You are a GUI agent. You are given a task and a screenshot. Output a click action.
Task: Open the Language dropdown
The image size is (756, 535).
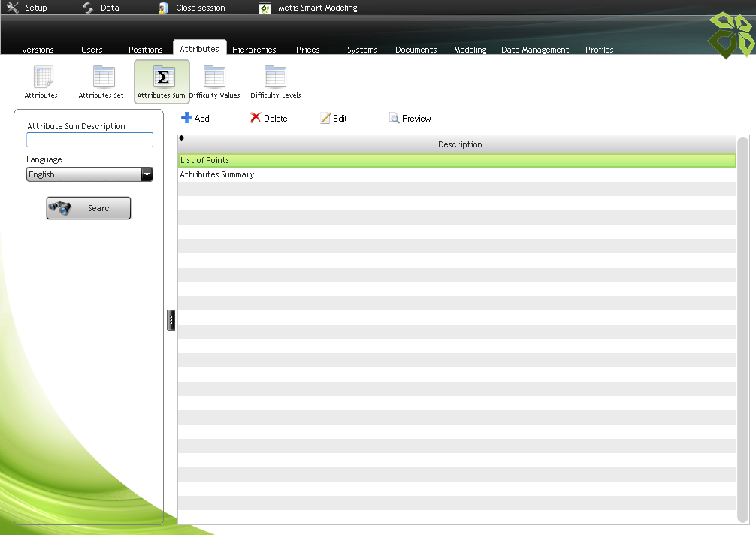point(147,174)
